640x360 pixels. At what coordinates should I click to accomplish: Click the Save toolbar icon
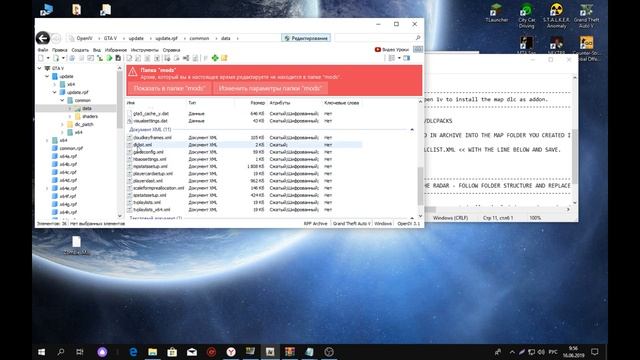point(118,58)
